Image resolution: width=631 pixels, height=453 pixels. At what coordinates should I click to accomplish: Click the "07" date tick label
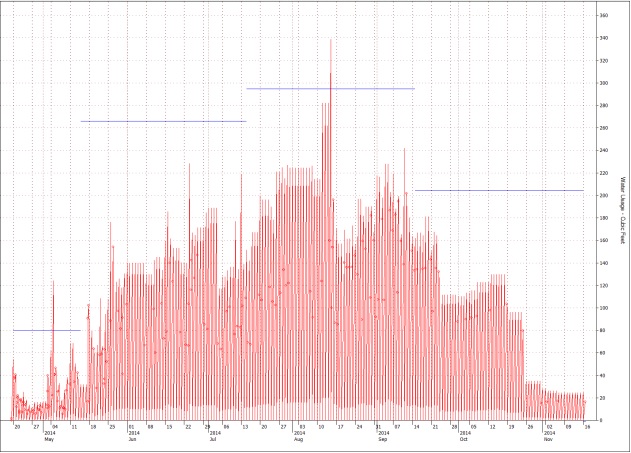click(397, 427)
